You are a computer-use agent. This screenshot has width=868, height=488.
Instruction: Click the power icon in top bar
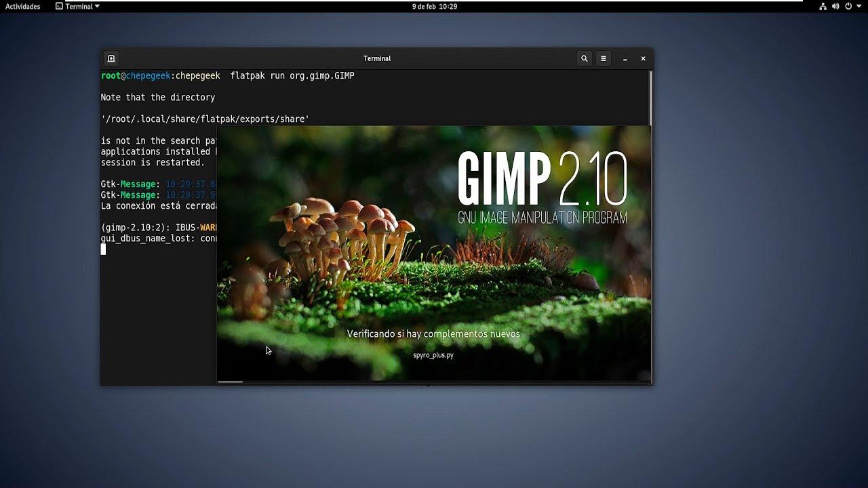[848, 6]
